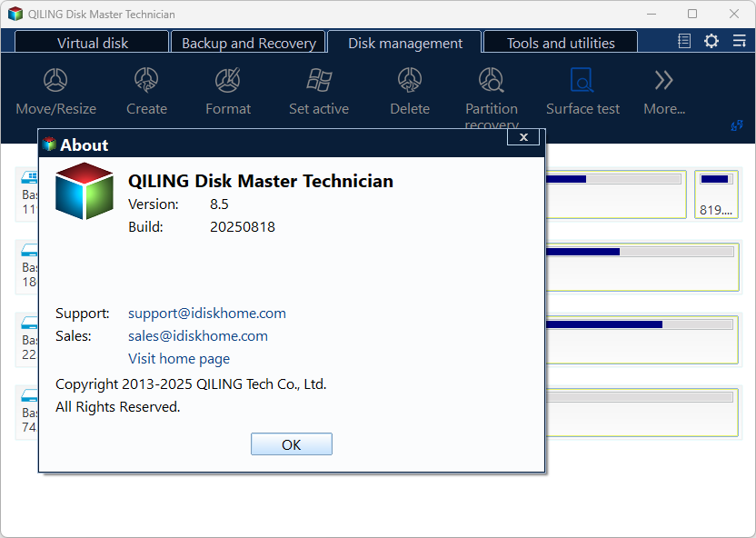Click the first disk's usage bar

[x=613, y=179]
